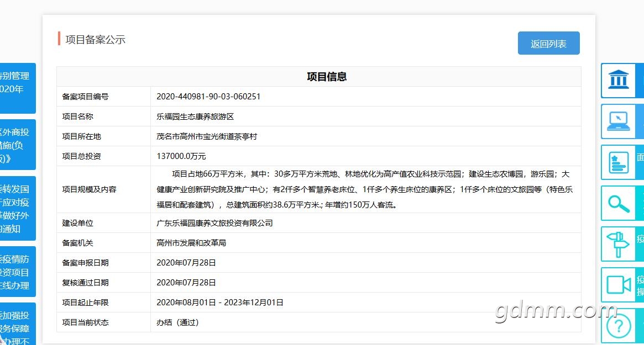644x345 pixels.
Task: Click the 备案机关 label cell
Action: point(103,243)
